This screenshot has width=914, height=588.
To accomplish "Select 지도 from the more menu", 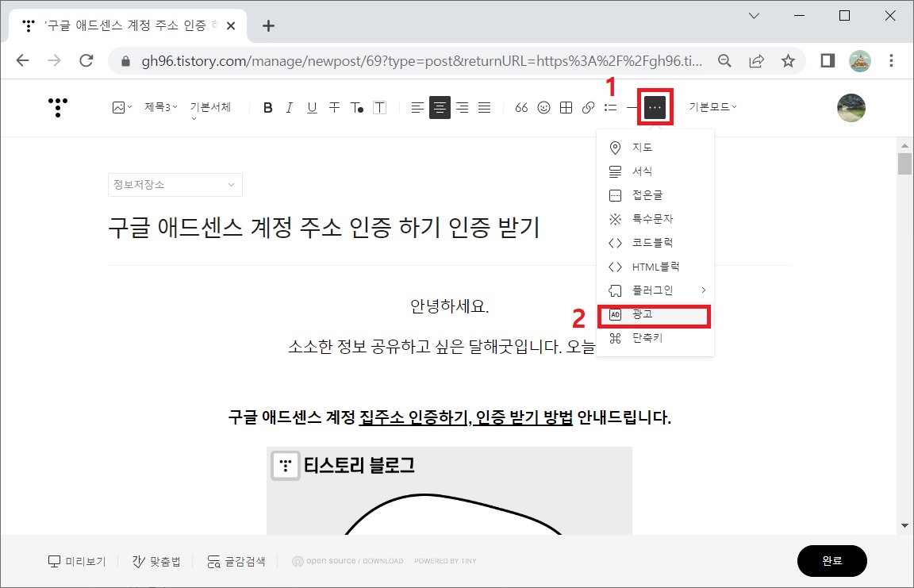I will [x=655, y=148].
